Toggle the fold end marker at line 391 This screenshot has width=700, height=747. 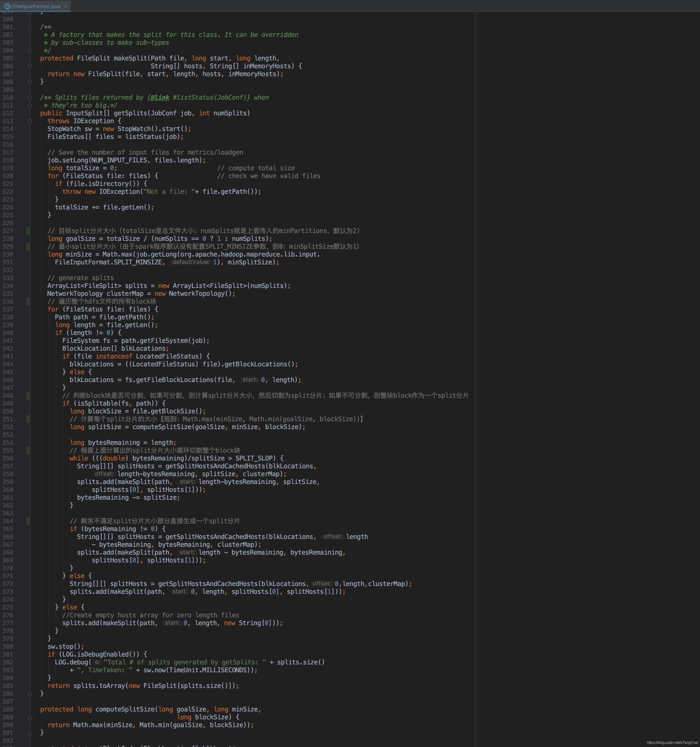[x=30, y=733]
